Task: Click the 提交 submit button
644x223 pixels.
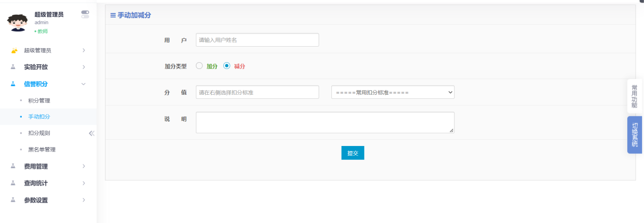Action: [x=353, y=153]
